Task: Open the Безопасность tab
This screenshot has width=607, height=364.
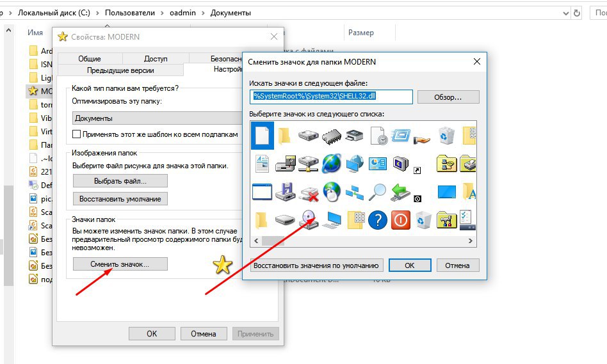Action: [x=216, y=59]
